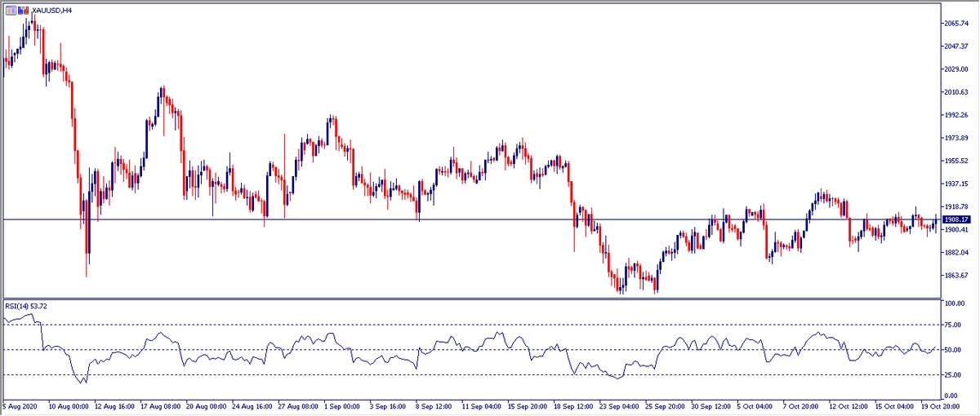
Task: Click the RSI 50.00 scale label
Action: [952, 350]
